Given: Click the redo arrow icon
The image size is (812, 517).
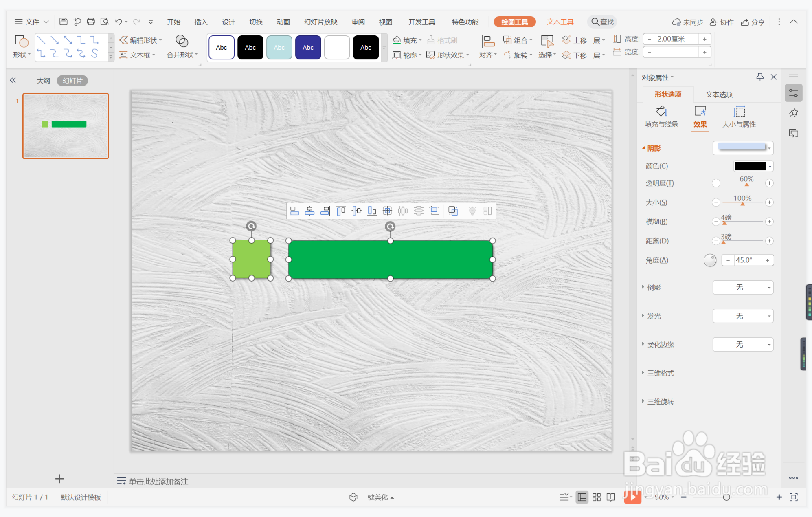Looking at the screenshot, I should pyautogui.click(x=137, y=22).
